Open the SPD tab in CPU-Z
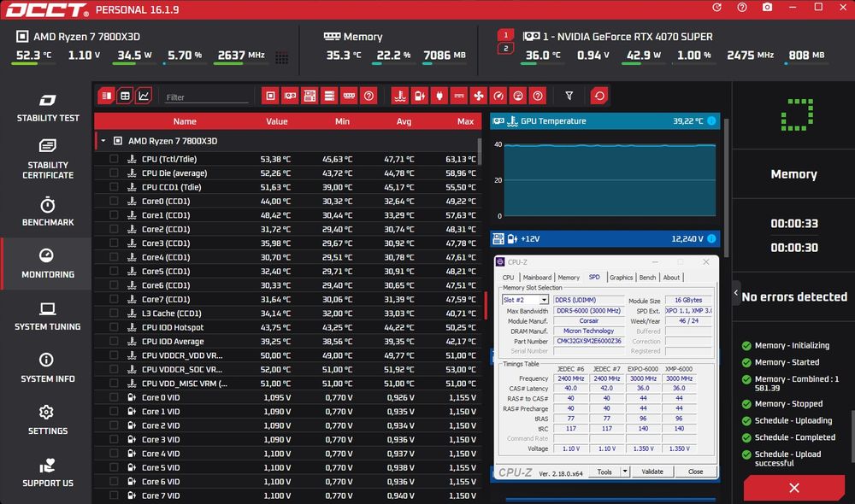This screenshot has height=504, width=855. point(594,277)
